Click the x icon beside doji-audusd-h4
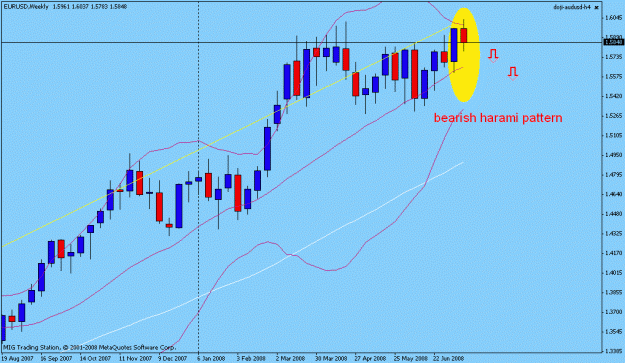Screen dimensions: 625x363 (597, 7)
